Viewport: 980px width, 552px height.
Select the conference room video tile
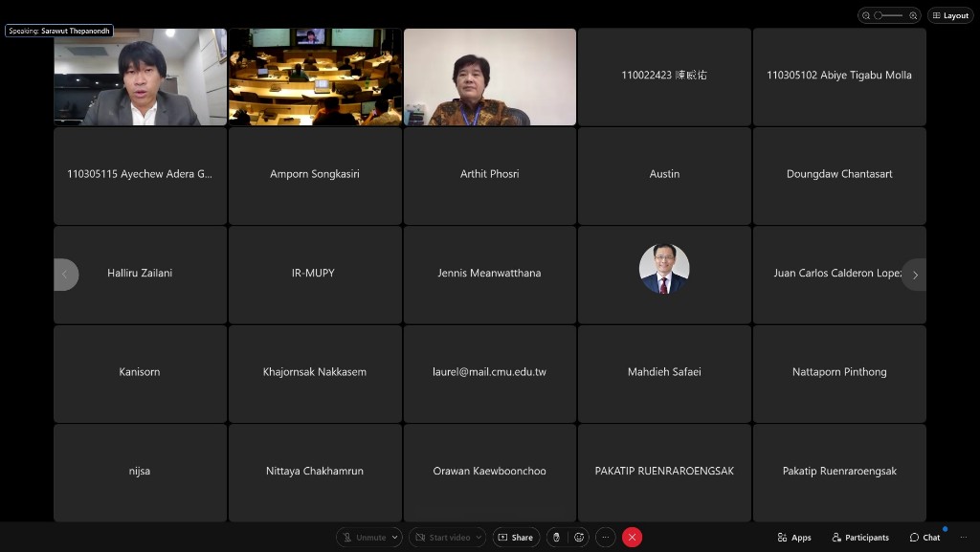(315, 77)
